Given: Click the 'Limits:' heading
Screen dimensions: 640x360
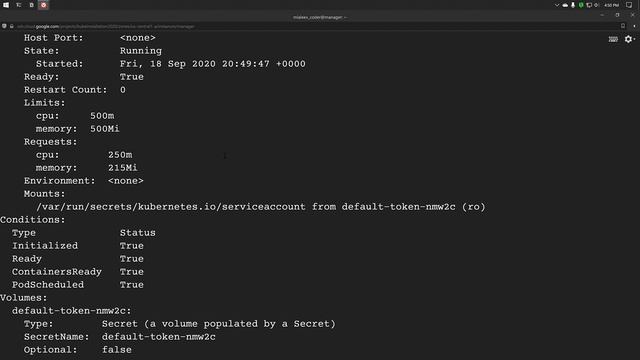Looking at the screenshot, I should (44, 103).
